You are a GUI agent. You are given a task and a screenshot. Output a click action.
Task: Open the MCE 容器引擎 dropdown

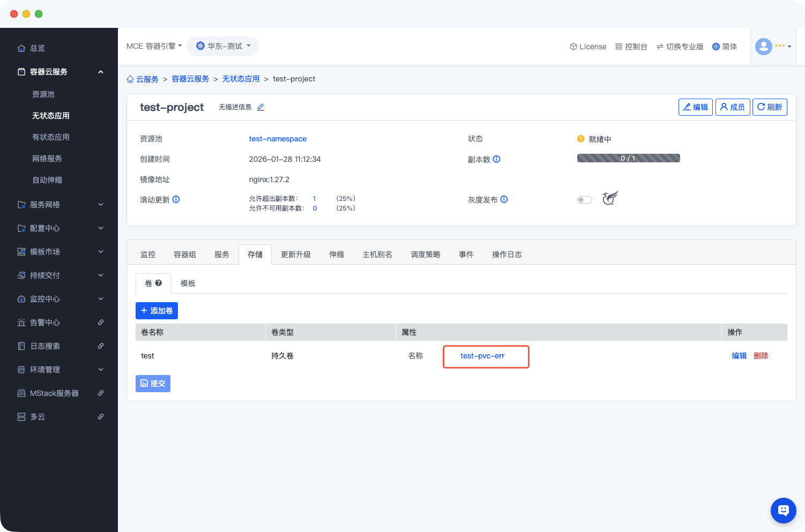(x=154, y=46)
